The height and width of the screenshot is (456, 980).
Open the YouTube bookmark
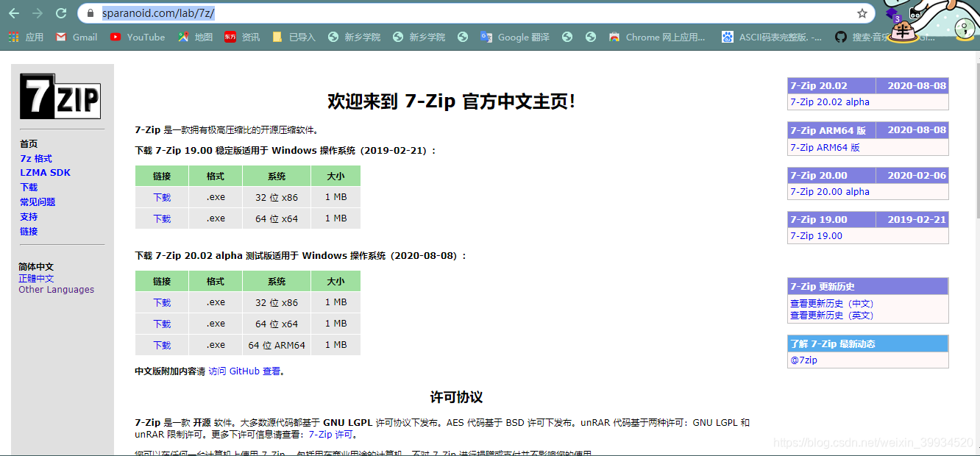[138, 37]
